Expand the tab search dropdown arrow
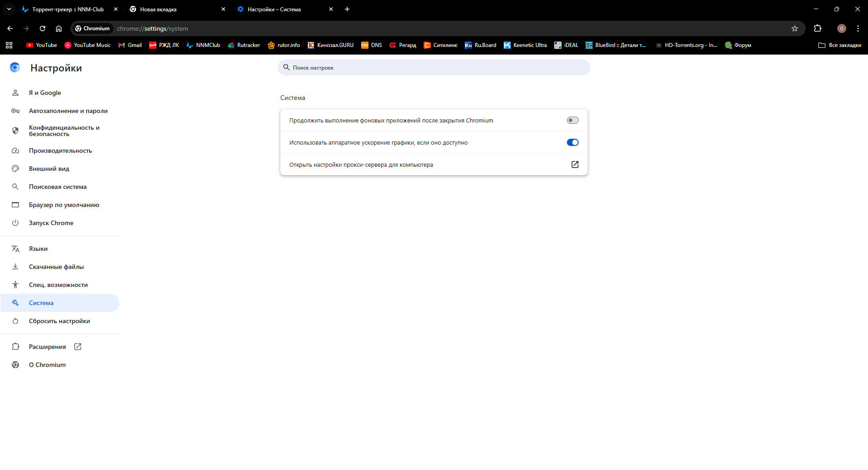The height and width of the screenshot is (470, 868). click(9, 9)
